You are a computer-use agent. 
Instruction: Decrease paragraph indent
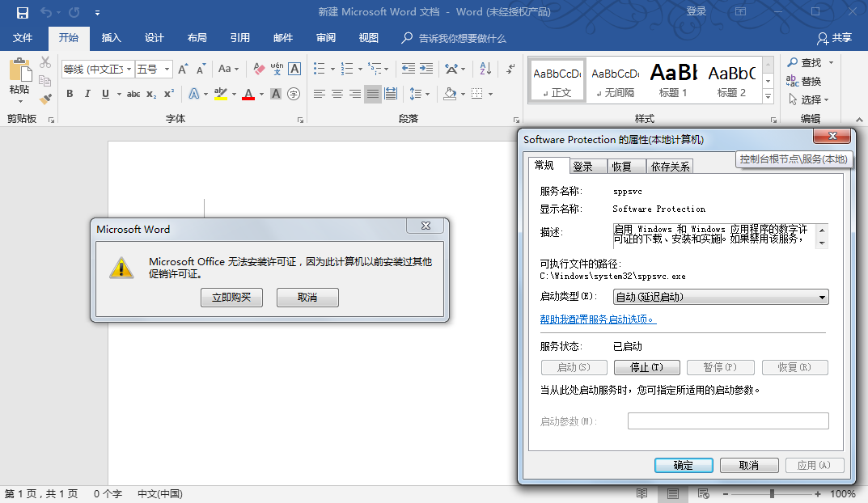(409, 69)
